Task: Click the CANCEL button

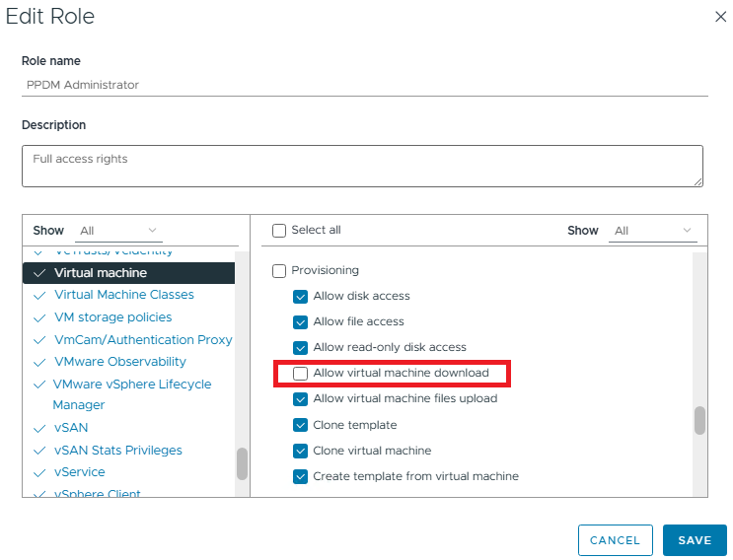Action: pos(615,540)
